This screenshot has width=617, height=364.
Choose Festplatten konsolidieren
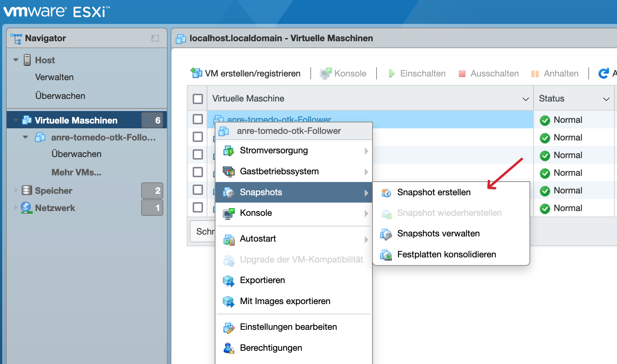pos(451,254)
